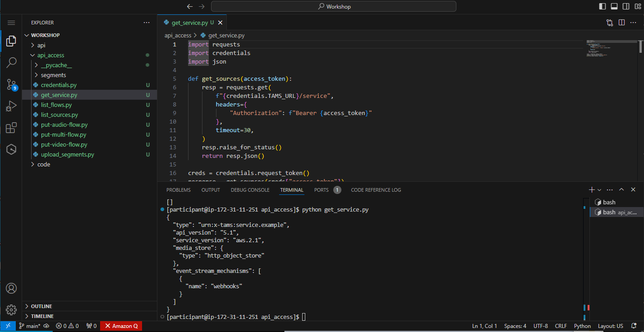Switch to the OUTPUT panel tab
644x332 pixels.
tap(211, 190)
